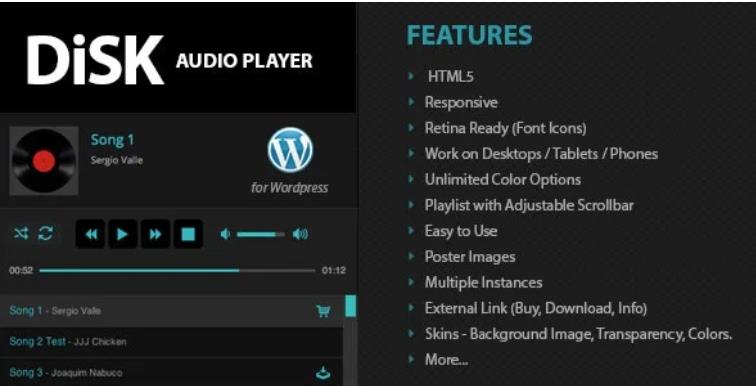Toggle shuffle playback icon
This screenshot has width=756, height=386.
coord(21,234)
